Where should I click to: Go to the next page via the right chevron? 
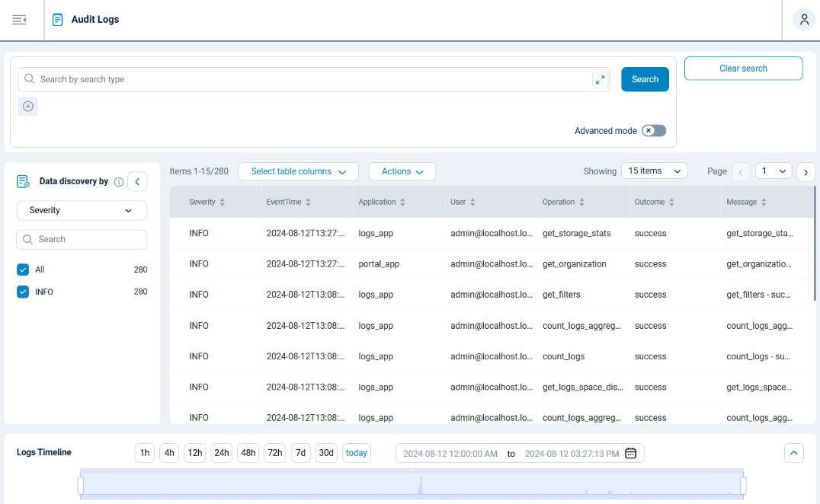point(806,172)
